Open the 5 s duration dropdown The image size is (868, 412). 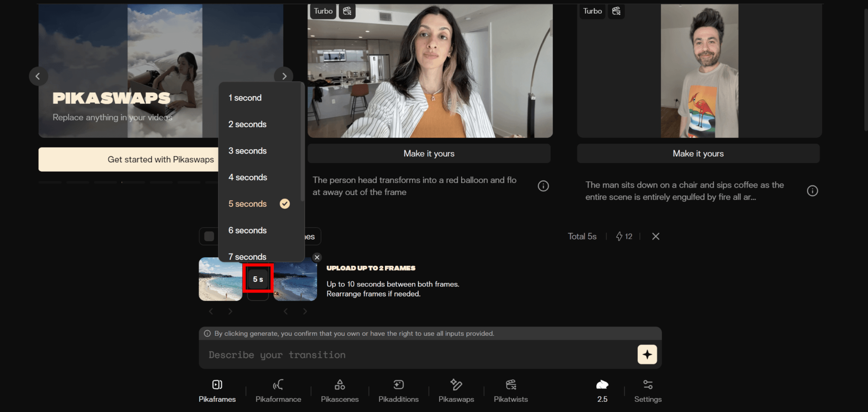258,279
